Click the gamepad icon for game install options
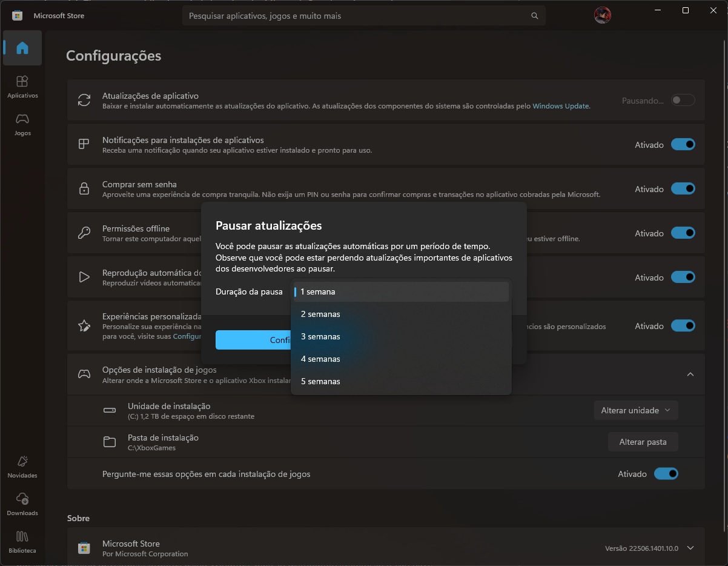 coord(84,374)
